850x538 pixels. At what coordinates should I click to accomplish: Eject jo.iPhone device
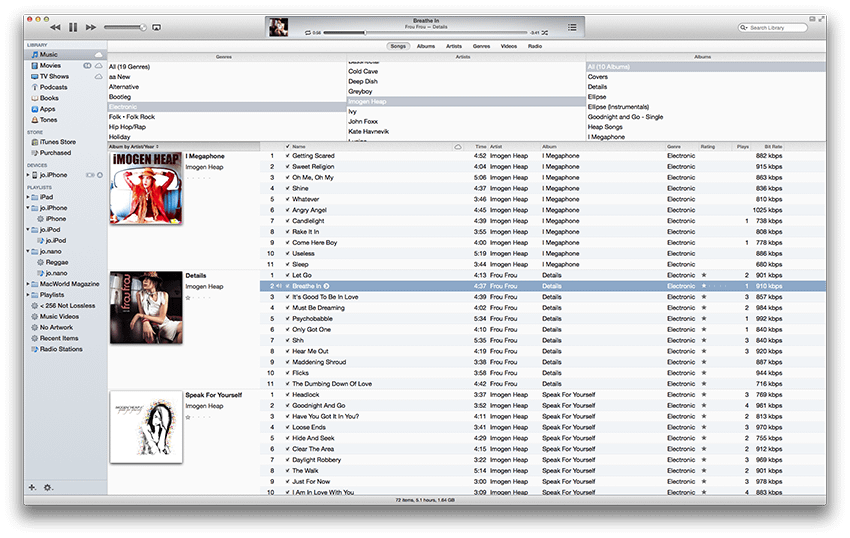(100, 175)
